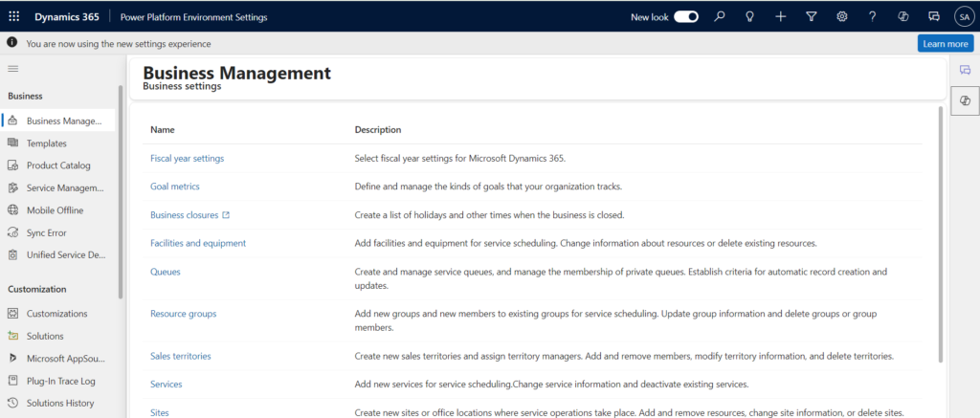
Task: Click the Sales territories link
Action: [180, 356]
